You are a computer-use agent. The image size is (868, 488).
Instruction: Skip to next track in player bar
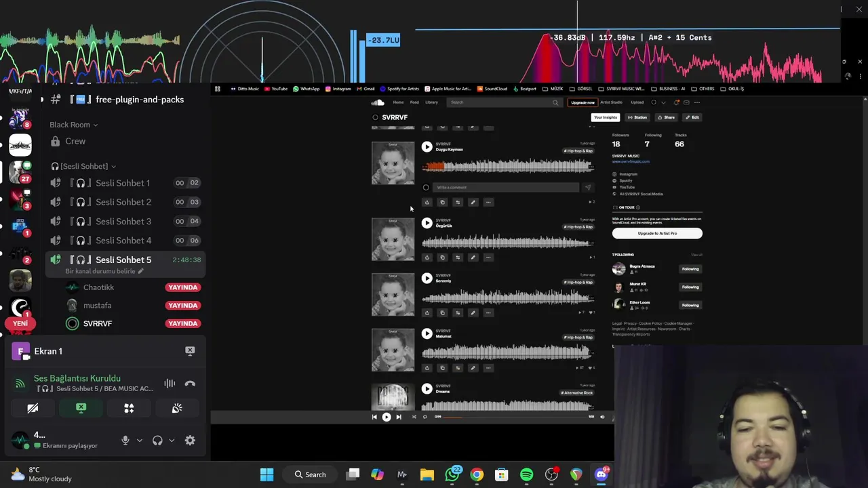pyautogui.click(x=399, y=417)
